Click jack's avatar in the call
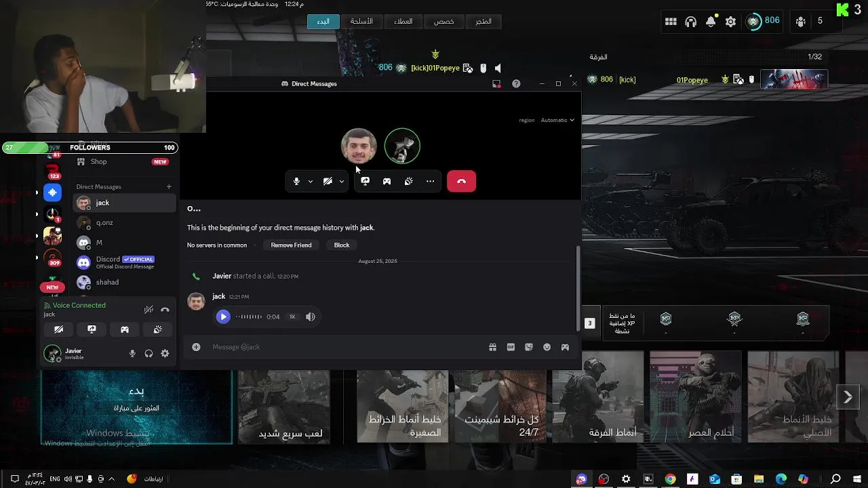Image resolution: width=868 pixels, height=488 pixels. 358,146
